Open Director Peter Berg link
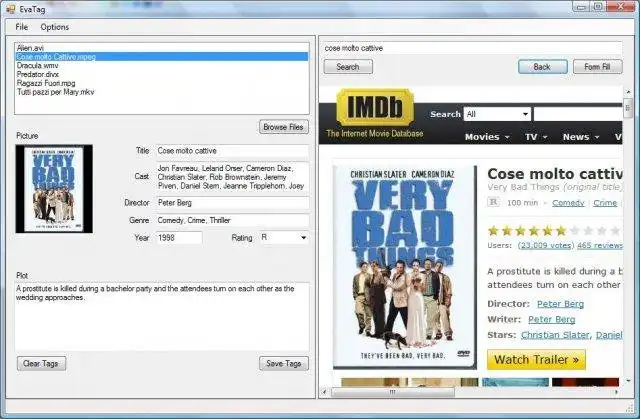The width and height of the screenshot is (640, 419). point(560,304)
